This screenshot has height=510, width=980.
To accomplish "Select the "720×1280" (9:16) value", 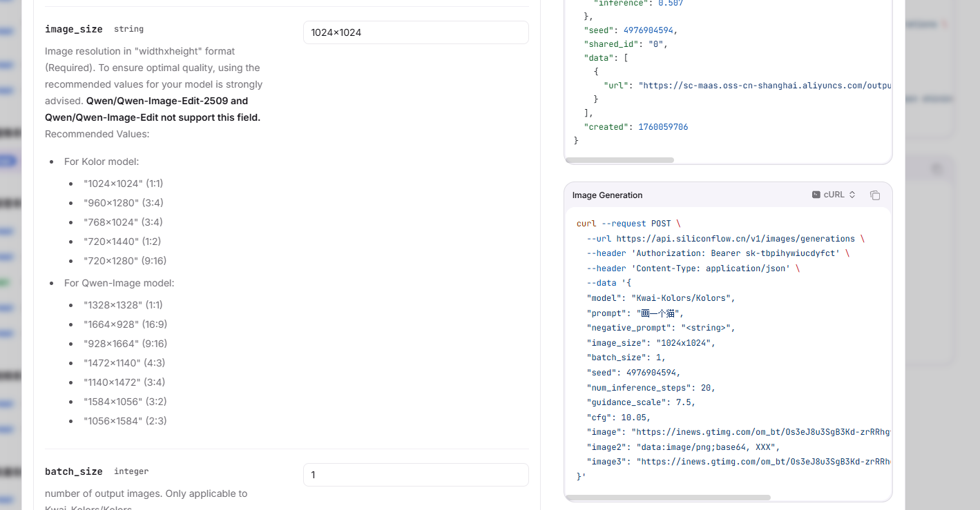I will [125, 261].
